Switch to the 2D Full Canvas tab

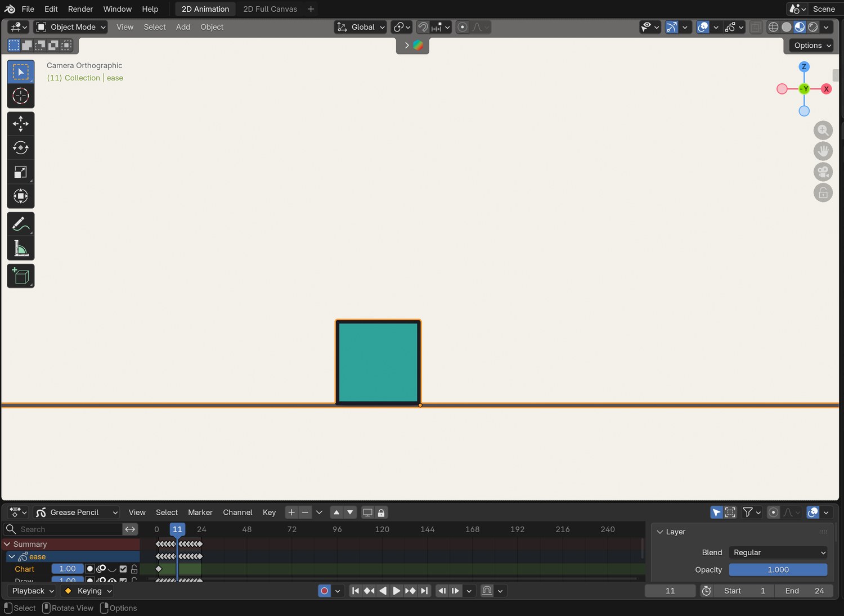coord(270,9)
